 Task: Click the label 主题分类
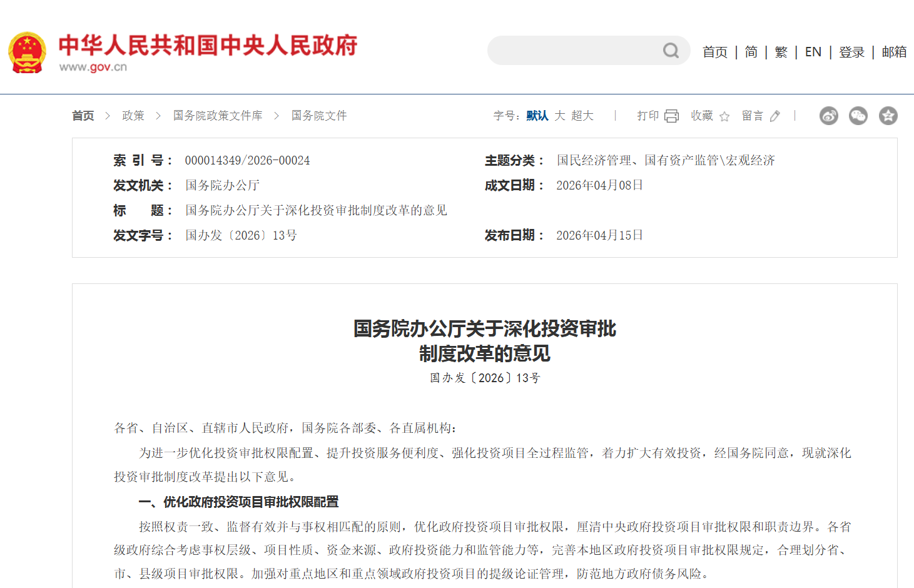click(x=514, y=161)
